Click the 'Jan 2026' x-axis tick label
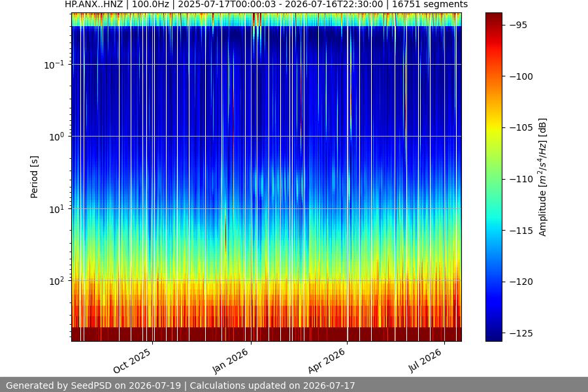588x392 pixels. (x=230, y=361)
